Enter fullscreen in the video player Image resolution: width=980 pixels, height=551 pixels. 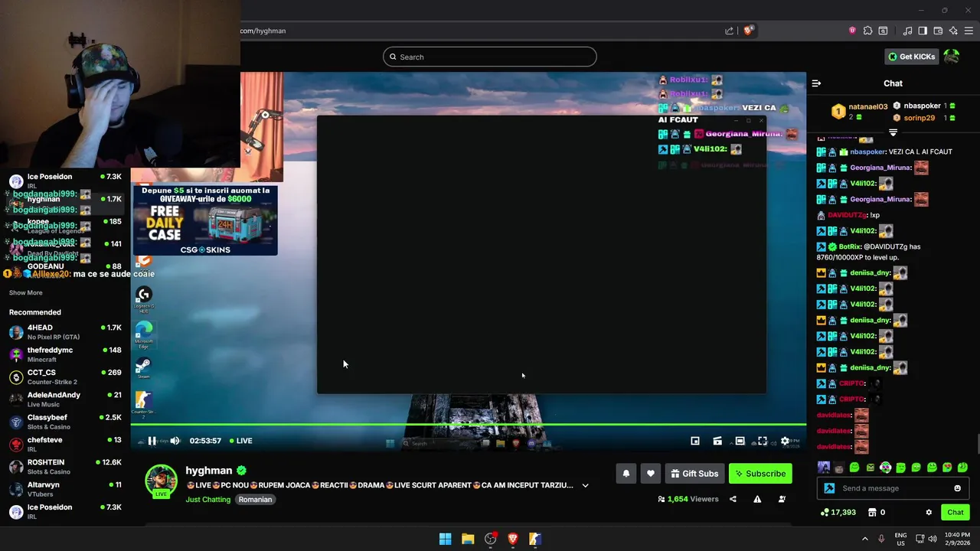[763, 441]
